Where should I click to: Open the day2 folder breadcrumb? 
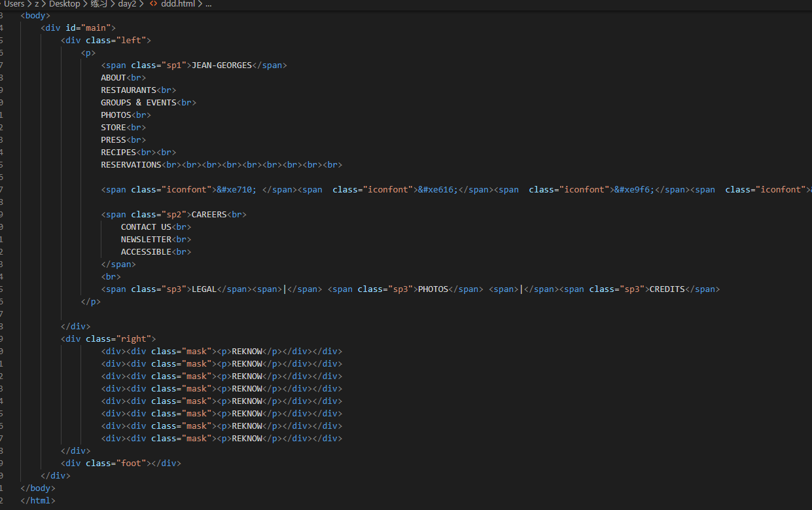[x=126, y=4]
